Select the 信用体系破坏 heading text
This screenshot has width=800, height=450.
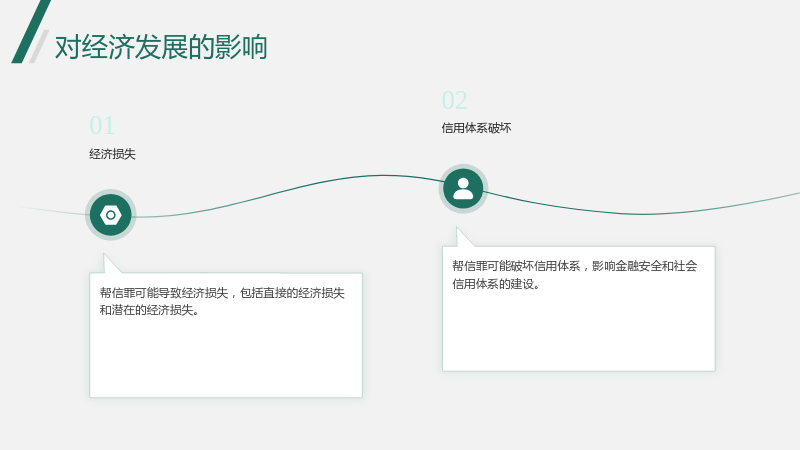476,128
